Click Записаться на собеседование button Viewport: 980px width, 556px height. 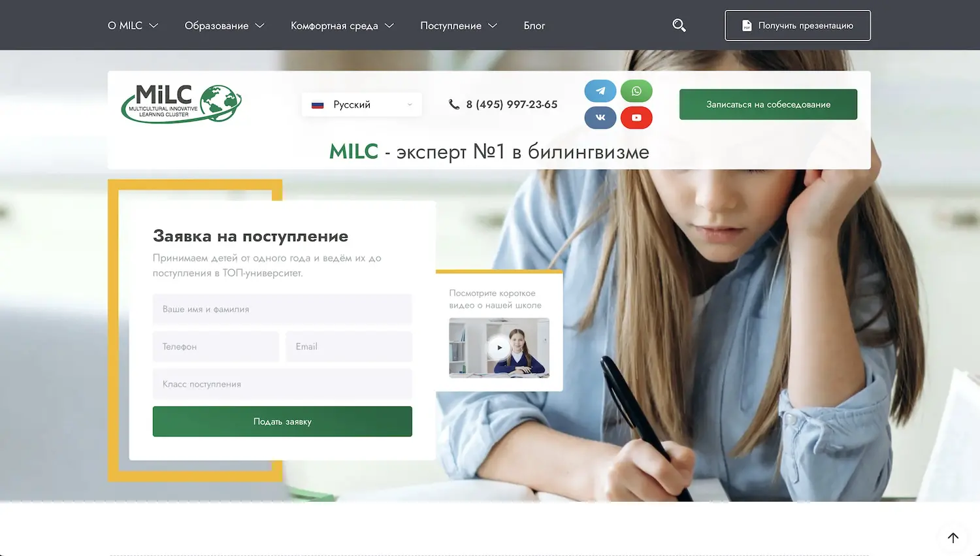click(768, 105)
